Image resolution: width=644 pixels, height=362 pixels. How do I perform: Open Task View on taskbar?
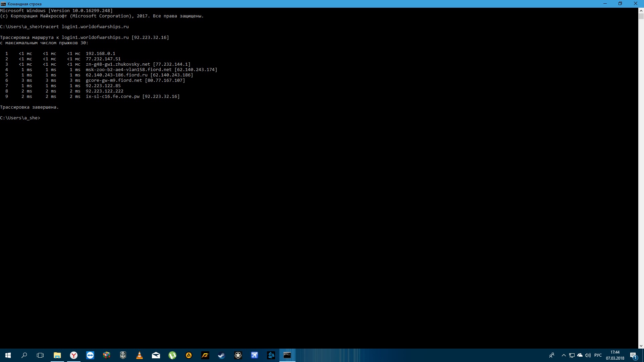pyautogui.click(x=40, y=355)
